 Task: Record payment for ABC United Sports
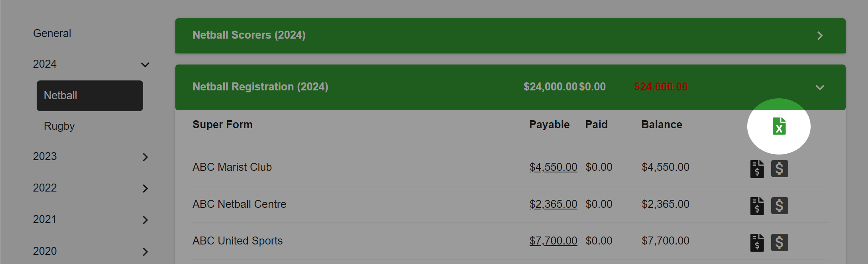click(780, 242)
